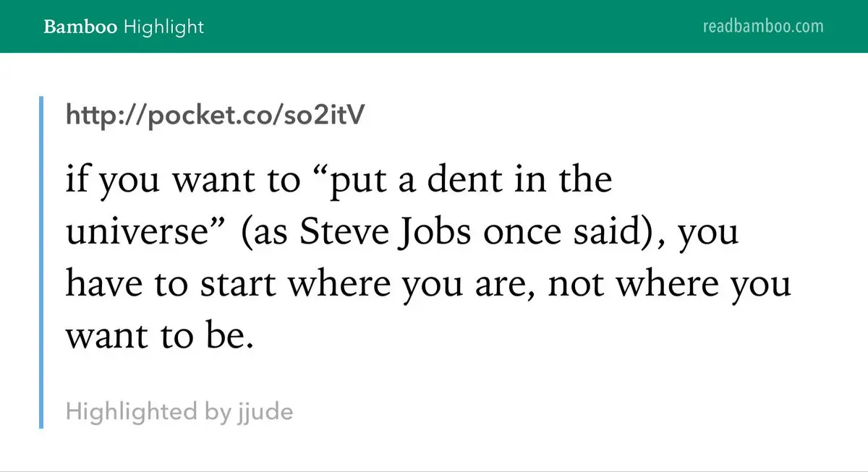868x472 pixels.
Task: Click the word "universe" in the quote
Action: [129, 233]
